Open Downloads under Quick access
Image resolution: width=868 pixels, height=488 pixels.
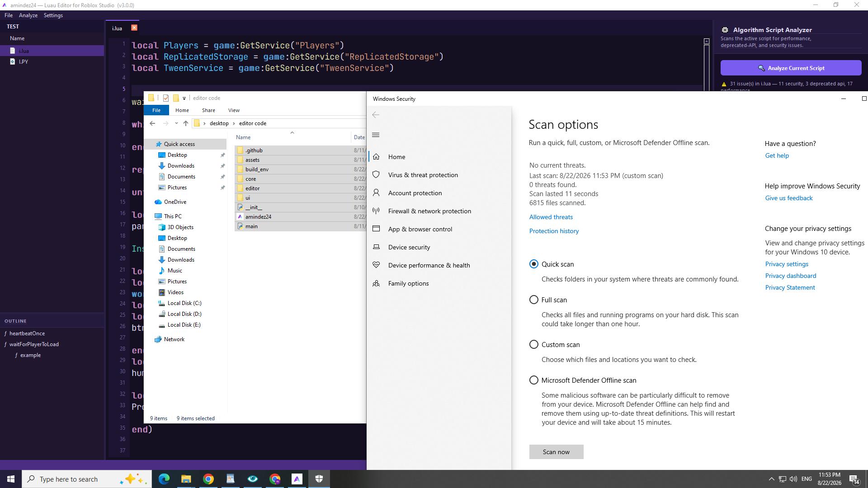(181, 166)
